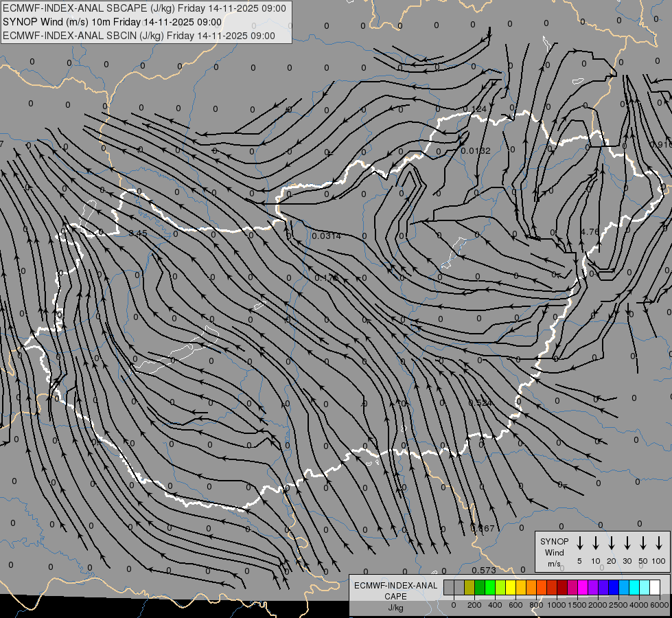Select the pure blue CAPE legend swatch
The height and width of the screenshot is (618, 672).
point(613,587)
